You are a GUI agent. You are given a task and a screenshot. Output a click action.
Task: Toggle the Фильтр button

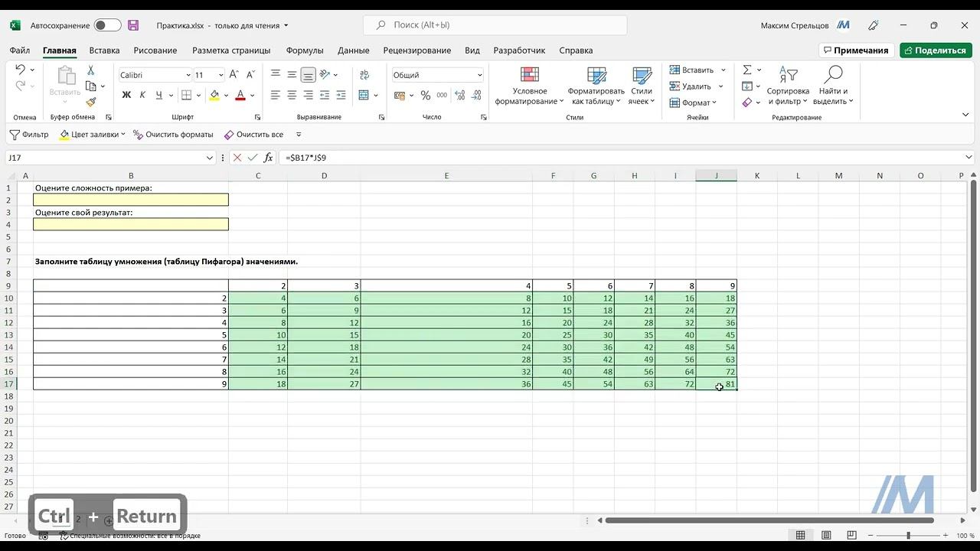click(x=29, y=135)
